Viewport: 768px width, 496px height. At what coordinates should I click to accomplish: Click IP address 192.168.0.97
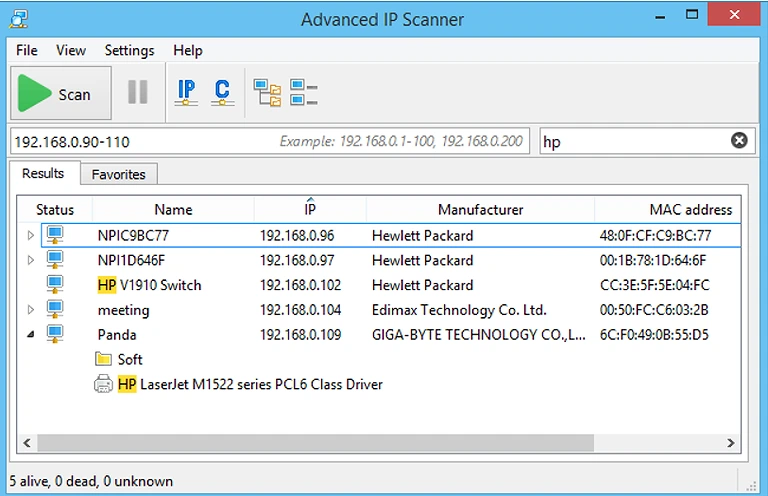coord(297,260)
